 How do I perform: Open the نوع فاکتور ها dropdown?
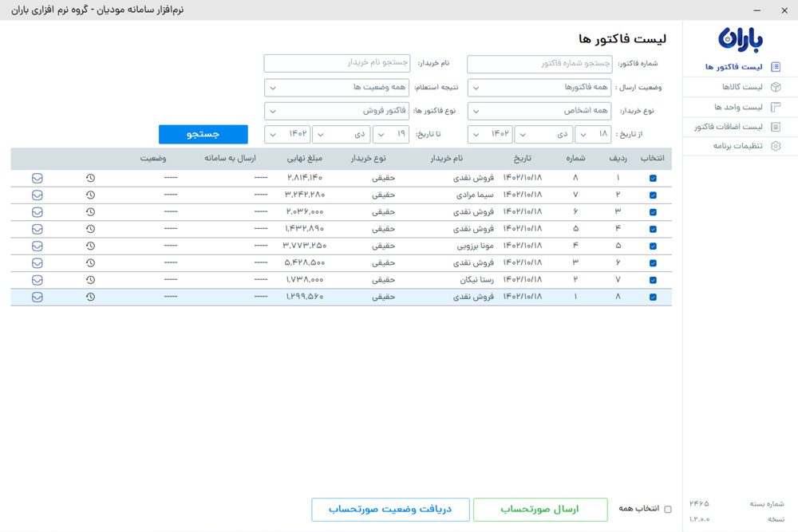point(337,111)
